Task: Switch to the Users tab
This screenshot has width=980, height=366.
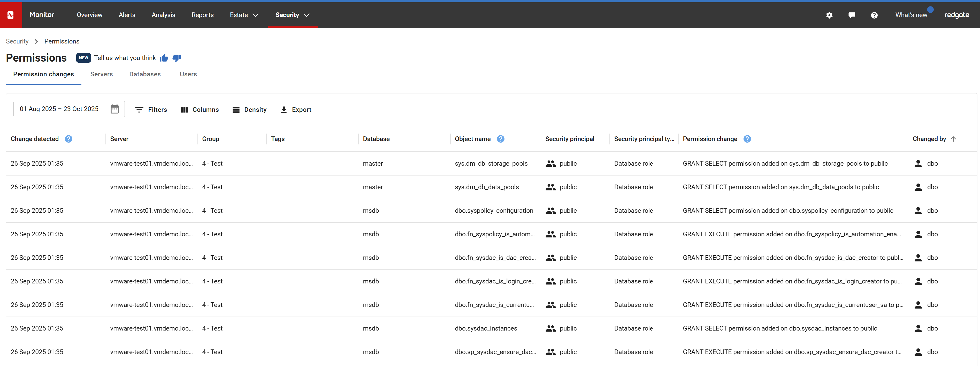Action: (x=188, y=74)
